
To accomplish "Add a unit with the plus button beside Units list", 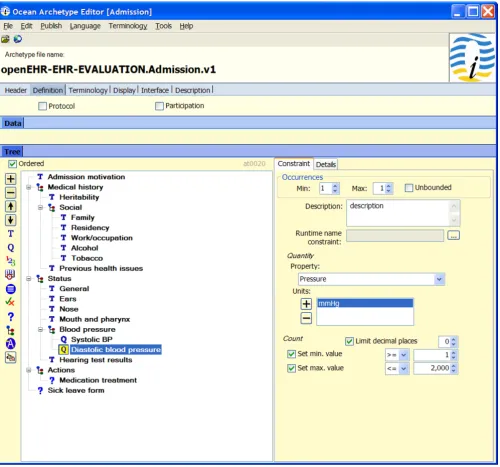I will 306,304.
